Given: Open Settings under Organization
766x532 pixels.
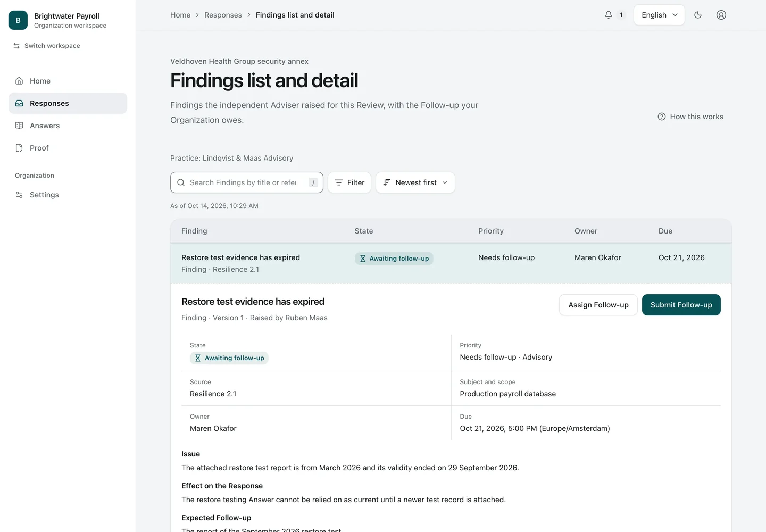Looking at the screenshot, I should (68, 195).
